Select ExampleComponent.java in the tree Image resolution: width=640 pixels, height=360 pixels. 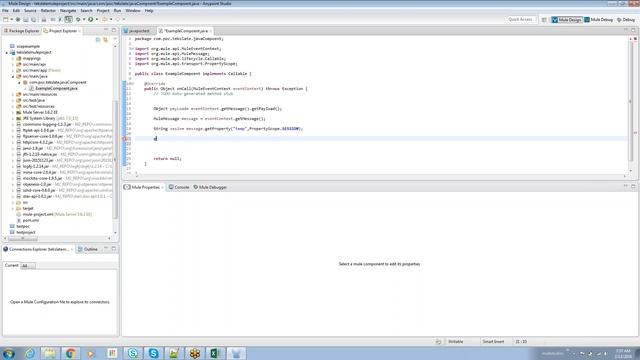point(56,88)
